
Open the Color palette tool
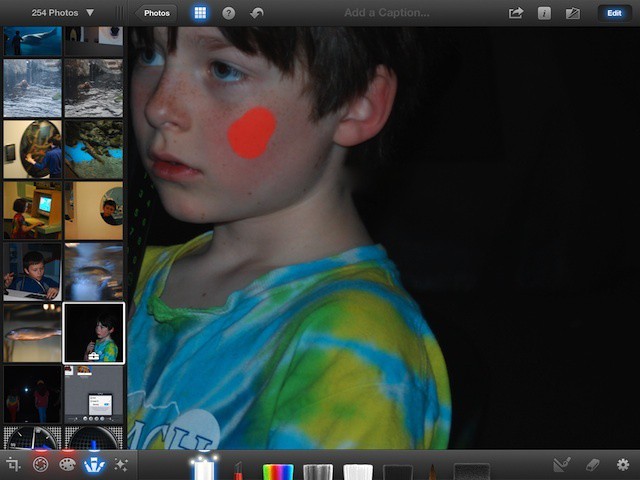tap(68, 465)
